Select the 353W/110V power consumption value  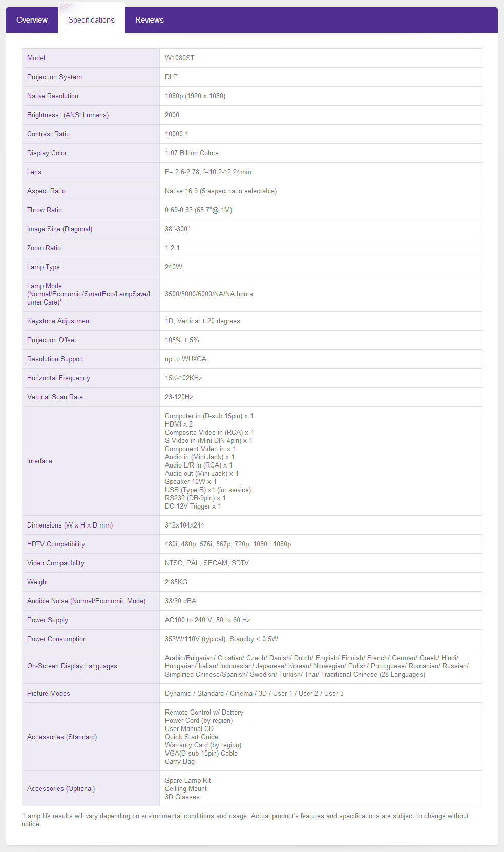pos(221,639)
